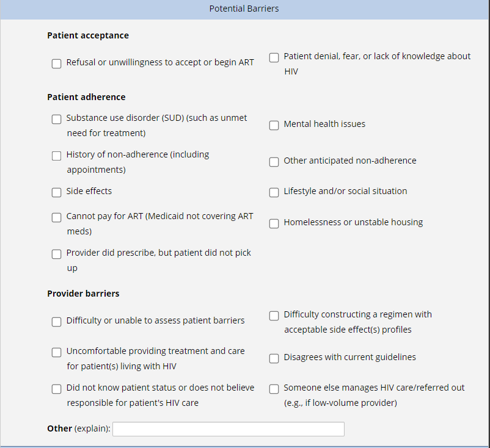Select 'Cannot pay for ART' checkbox
Image resolution: width=490 pixels, height=448 pixels.
pos(56,217)
